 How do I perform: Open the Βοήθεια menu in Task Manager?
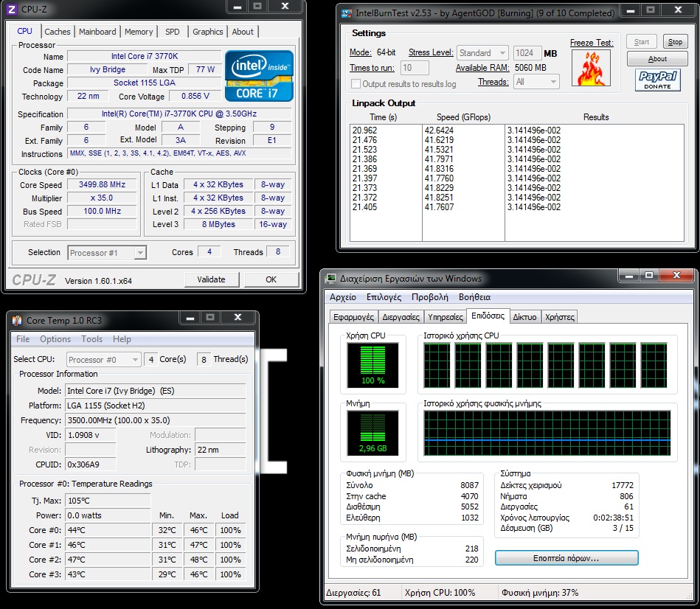tap(474, 297)
